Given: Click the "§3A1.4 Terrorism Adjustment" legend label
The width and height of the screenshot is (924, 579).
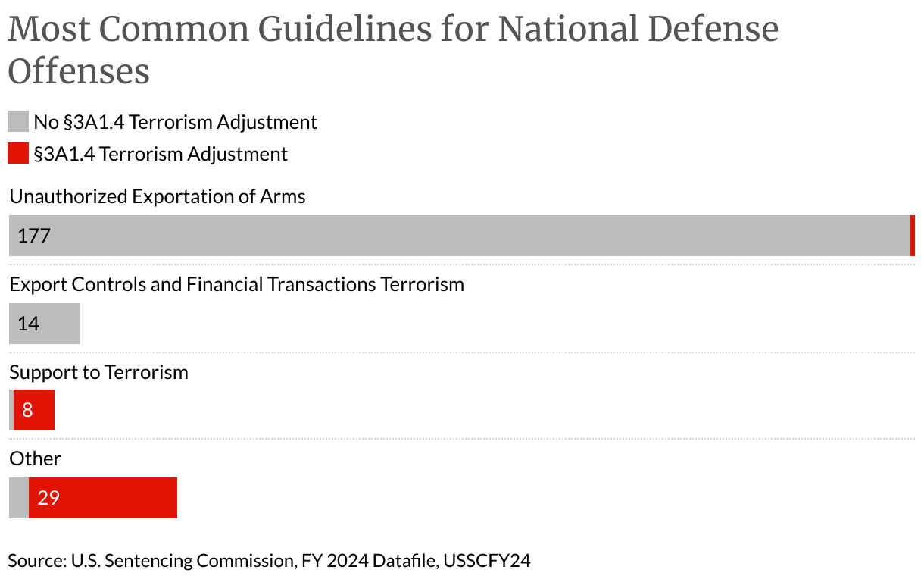Looking at the screenshot, I should click(x=161, y=154).
